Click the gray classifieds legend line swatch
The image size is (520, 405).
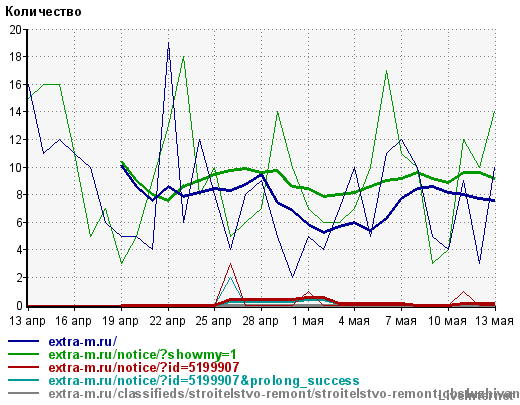(23, 393)
